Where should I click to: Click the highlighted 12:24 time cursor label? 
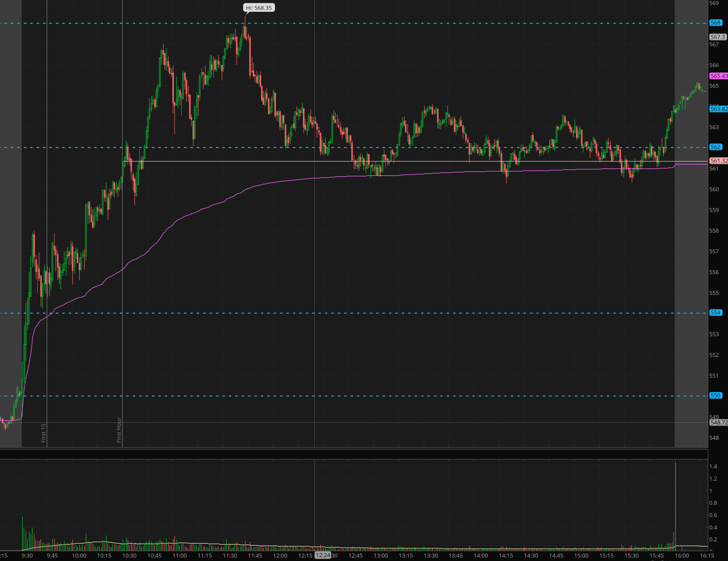[x=323, y=555]
